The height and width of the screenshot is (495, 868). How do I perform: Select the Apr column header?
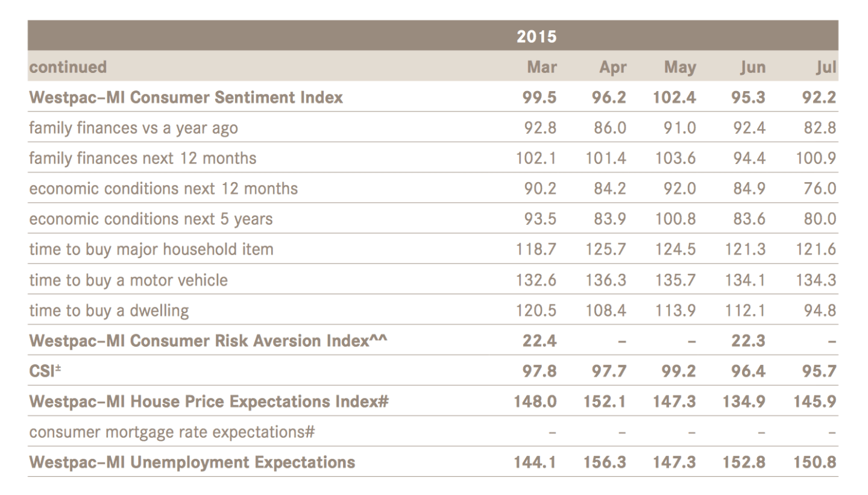[x=612, y=67]
